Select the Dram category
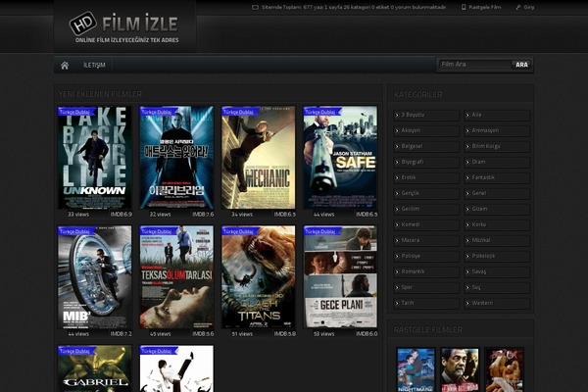Screen dimensions: 588x392 497,162
